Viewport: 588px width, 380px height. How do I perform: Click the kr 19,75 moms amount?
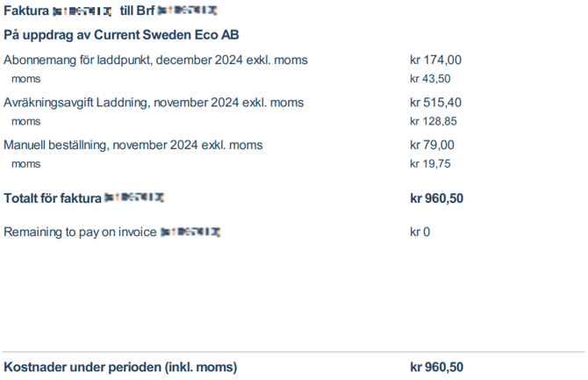point(431,163)
